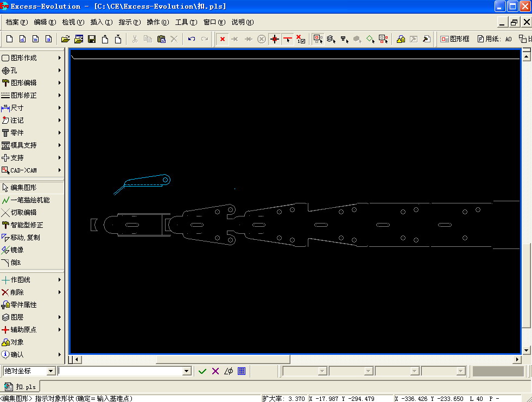The width and height of the screenshot is (532, 402).
Task: Restore the inner document window
Action: pyautogui.click(x=514, y=22)
